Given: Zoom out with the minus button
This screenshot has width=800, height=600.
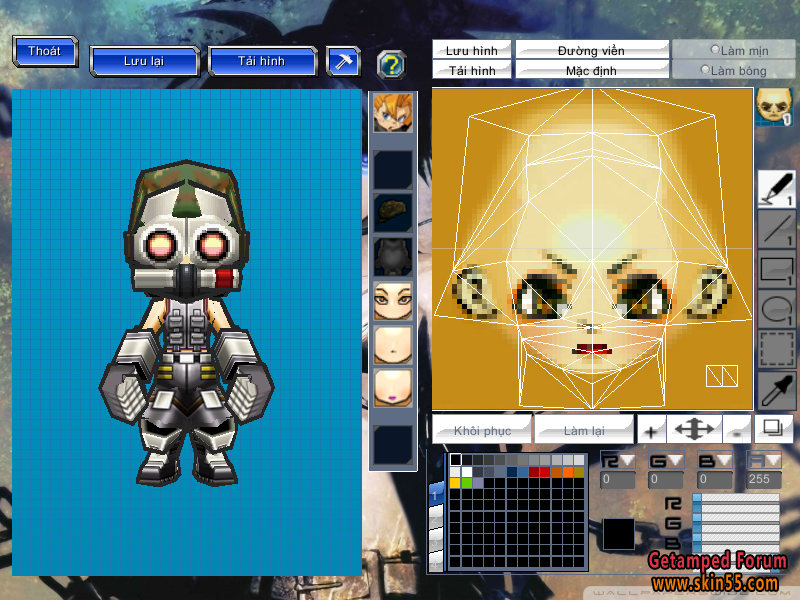Looking at the screenshot, I should coord(737,430).
